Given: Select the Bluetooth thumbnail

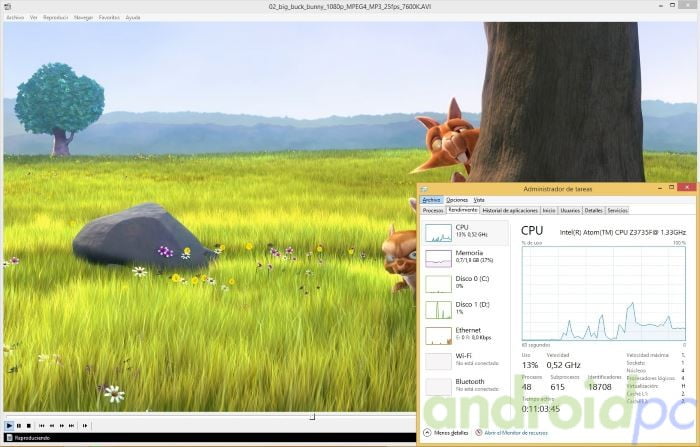Looking at the screenshot, I should point(438,387).
